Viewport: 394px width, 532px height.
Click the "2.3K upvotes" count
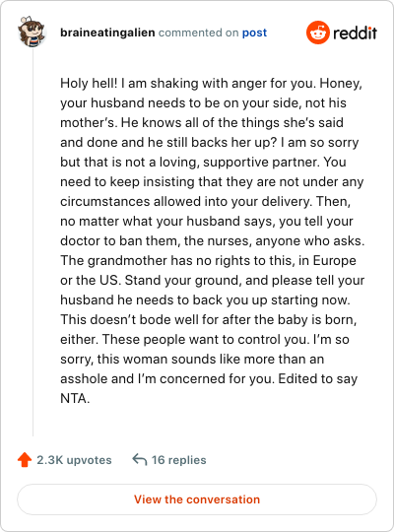(74, 460)
